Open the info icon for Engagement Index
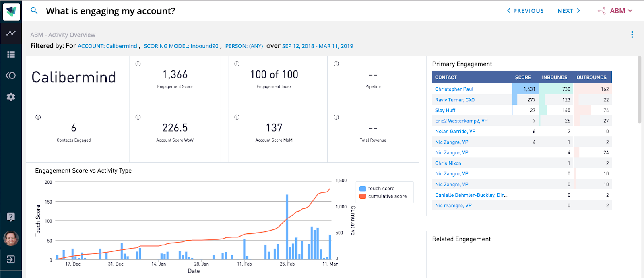This screenshot has width=644, height=278. (x=237, y=64)
